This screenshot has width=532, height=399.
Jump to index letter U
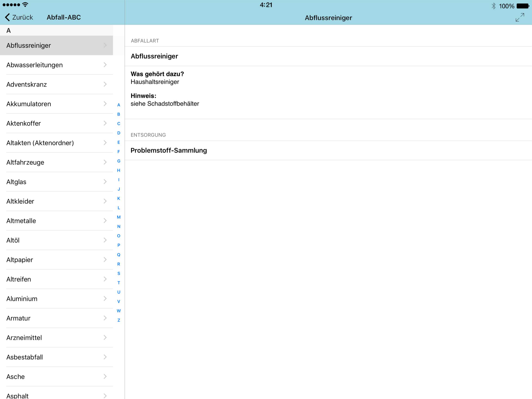click(x=119, y=292)
